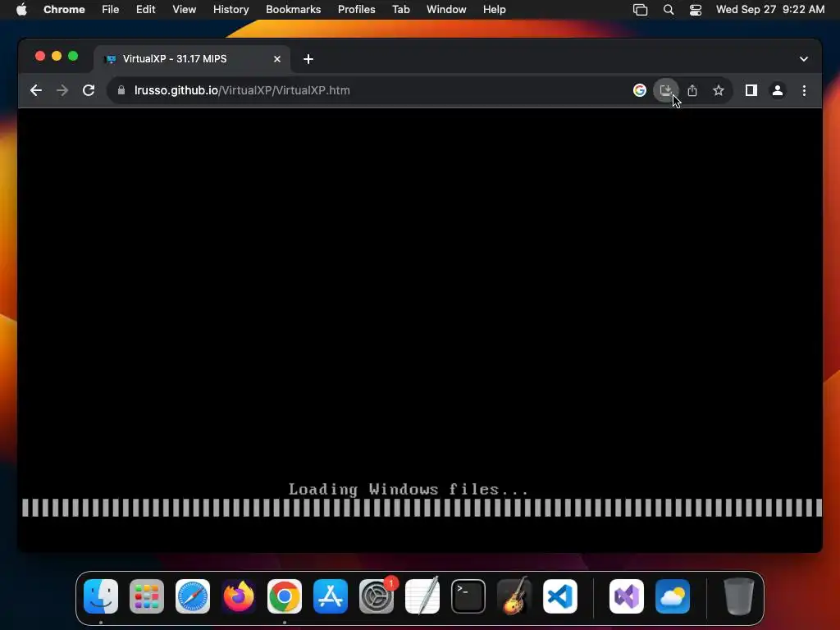Viewport: 840px width, 630px height.
Task: Share this page icon
Action: point(692,90)
